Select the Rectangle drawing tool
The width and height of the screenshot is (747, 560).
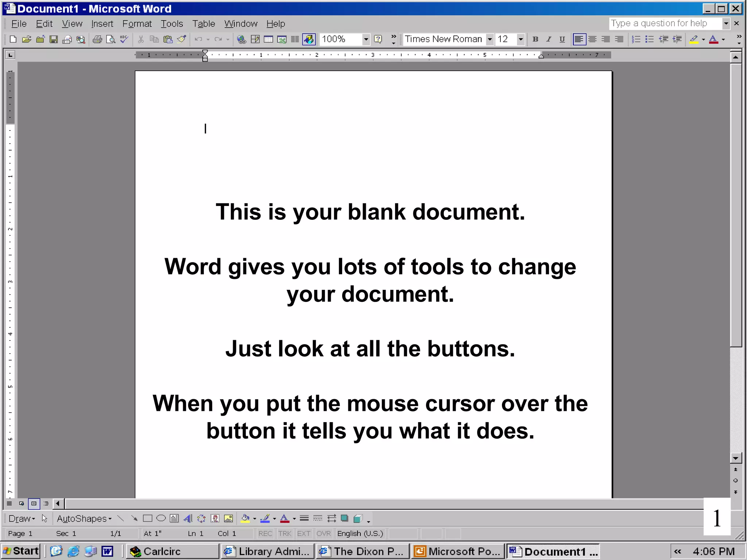click(x=147, y=518)
